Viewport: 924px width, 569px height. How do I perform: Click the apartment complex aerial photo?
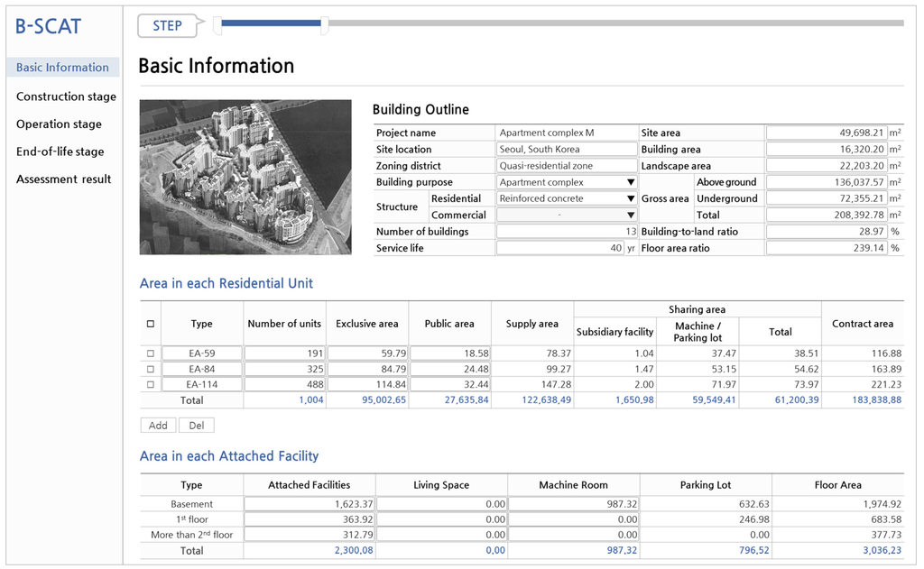[x=245, y=177]
